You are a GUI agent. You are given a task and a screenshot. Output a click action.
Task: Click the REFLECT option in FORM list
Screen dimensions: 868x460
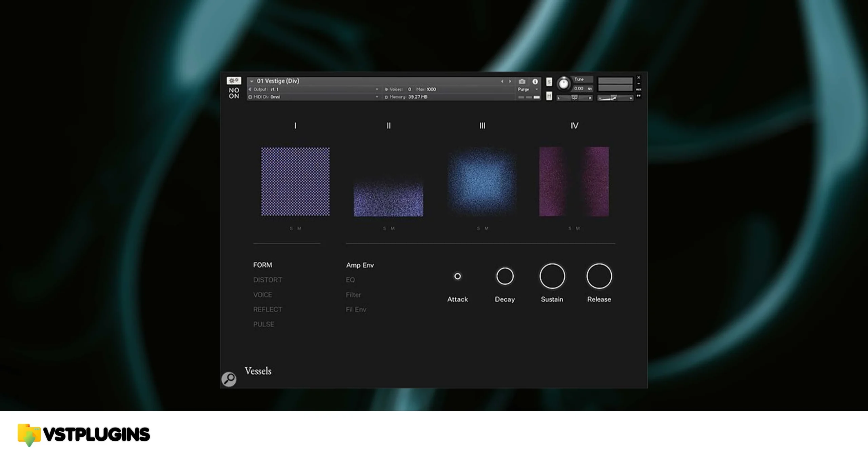(x=267, y=309)
